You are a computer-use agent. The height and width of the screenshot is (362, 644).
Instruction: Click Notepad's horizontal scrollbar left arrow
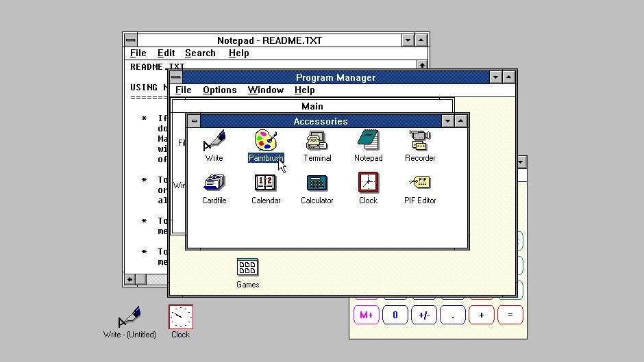129,279
